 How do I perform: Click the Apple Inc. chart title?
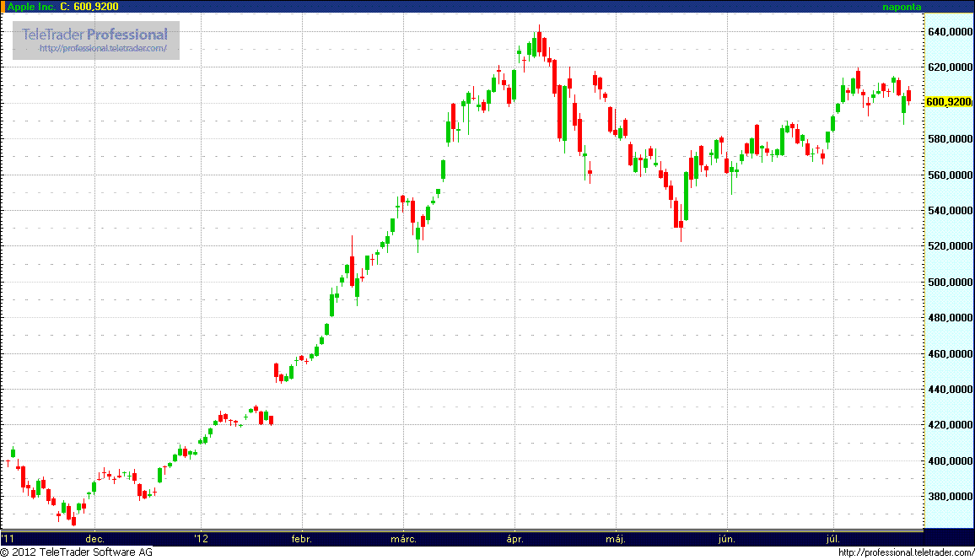[31, 7]
